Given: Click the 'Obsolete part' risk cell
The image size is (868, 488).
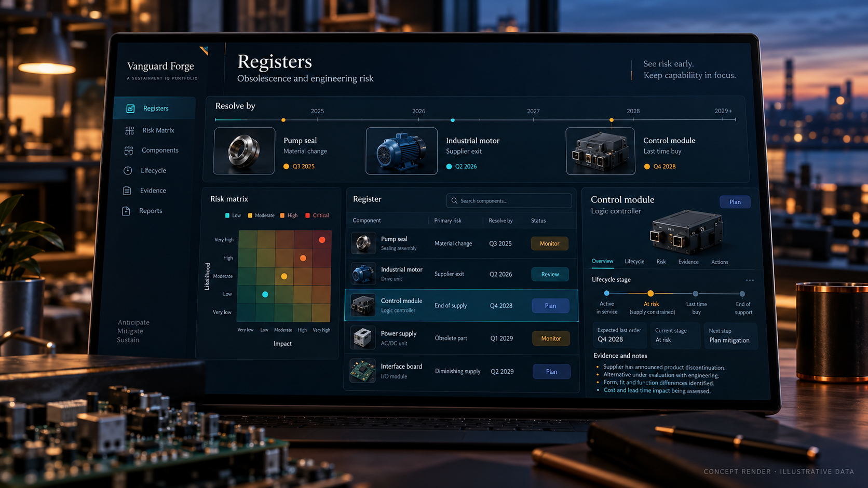Looking at the screenshot, I should [x=451, y=338].
